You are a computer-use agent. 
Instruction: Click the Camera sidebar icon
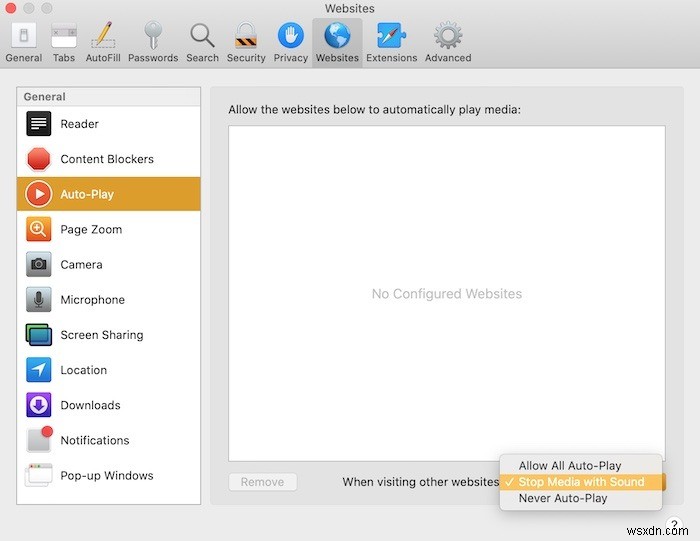click(x=38, y=264)
